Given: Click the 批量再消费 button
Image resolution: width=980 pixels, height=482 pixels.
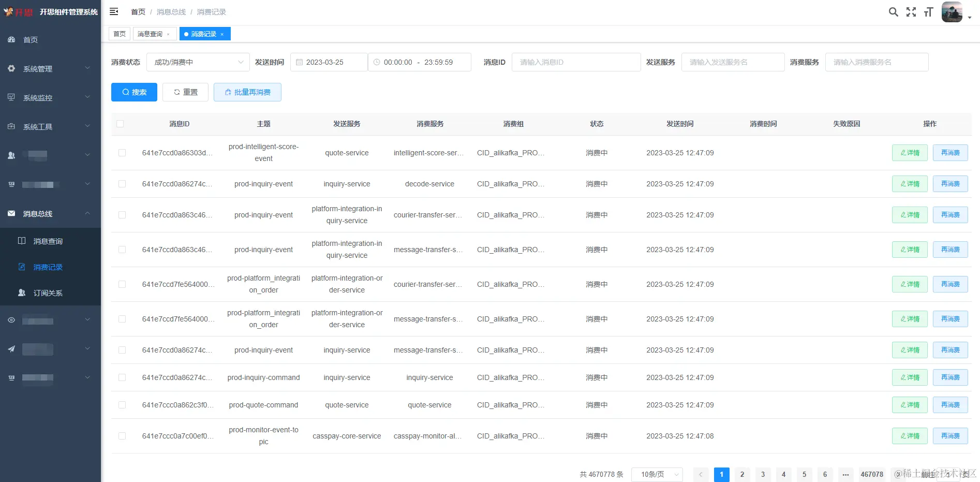Looking at the screenshot, I should [247, 92].
